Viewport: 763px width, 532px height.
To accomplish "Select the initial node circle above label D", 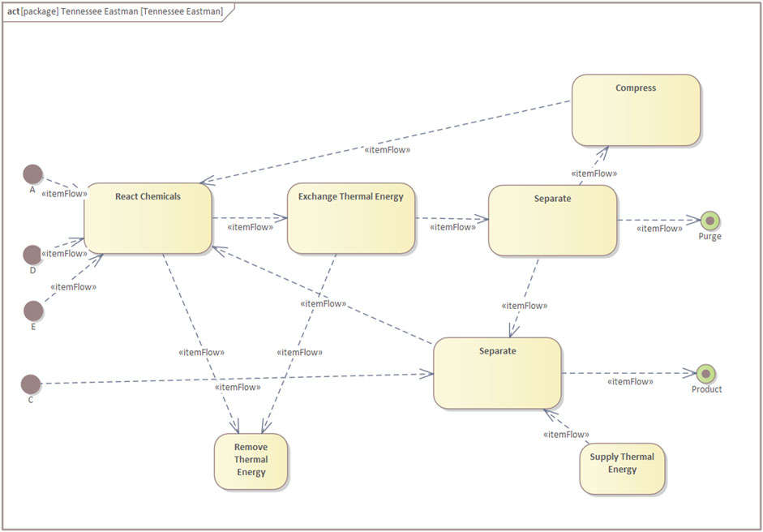I will pyautogui.click(x=32, y=255).
